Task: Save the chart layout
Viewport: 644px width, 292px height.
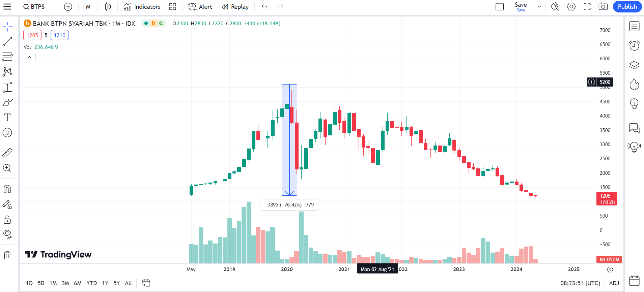Action: [x=521, y=7]
